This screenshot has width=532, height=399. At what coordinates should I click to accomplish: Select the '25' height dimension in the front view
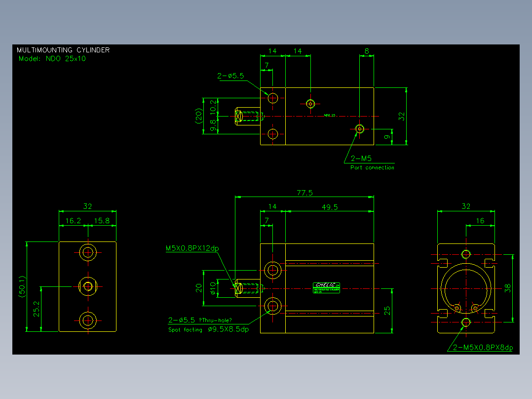pos(387,311)
